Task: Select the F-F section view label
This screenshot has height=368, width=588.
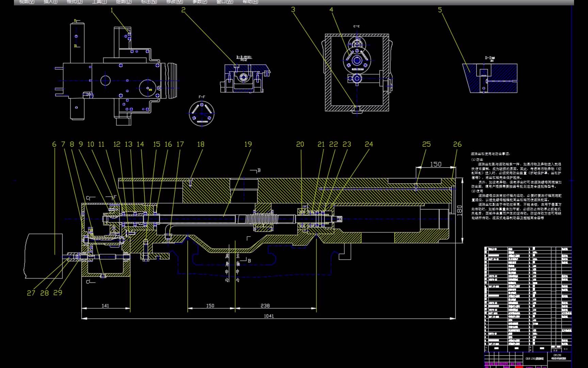Action: pos(202,97)
